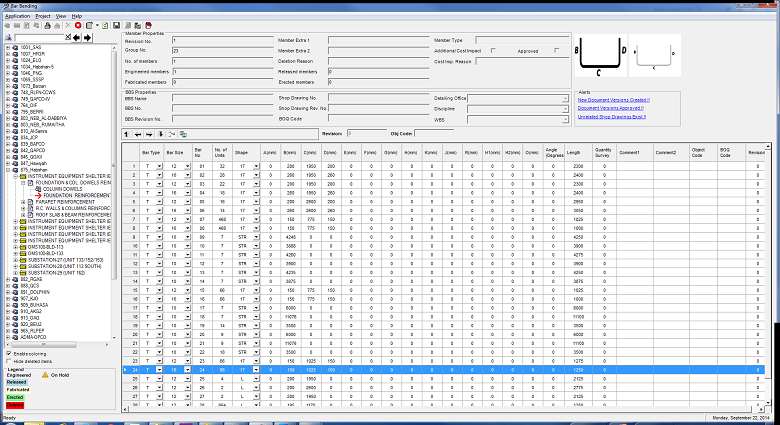Toggle the Enable coloring checkbox

9,353
